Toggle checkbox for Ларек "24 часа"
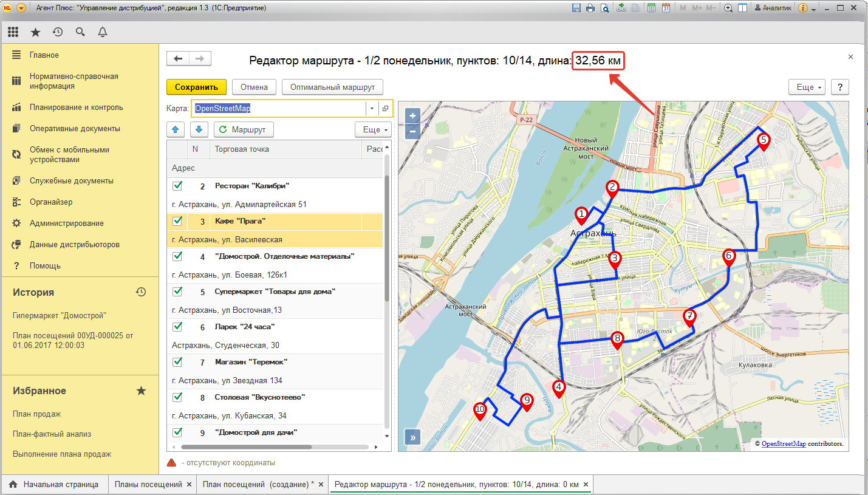Screen dimensions: 868x495 (177, 327)
